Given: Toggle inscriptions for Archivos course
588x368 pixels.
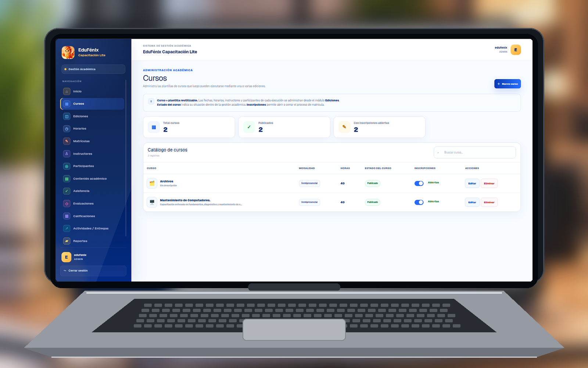Looking at the screenshot, I should [x=419, y=183].
